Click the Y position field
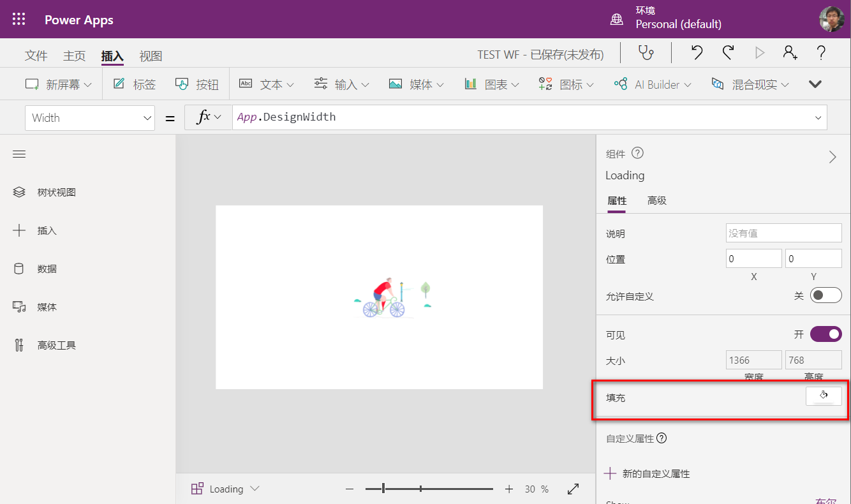This screenshot has height=504, width=851. pyautogui.click(x=813, y=258)
